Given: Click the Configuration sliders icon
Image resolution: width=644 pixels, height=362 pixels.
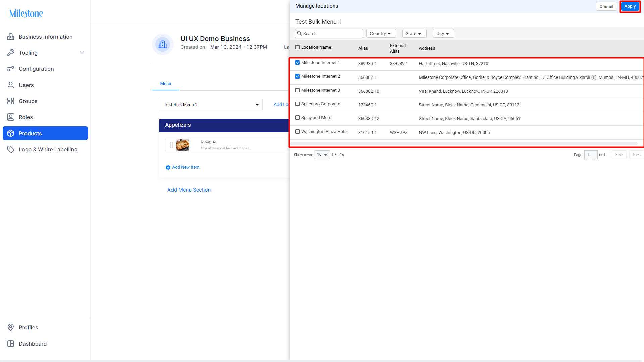Looking at the screenshot, I should pos(11,69).
